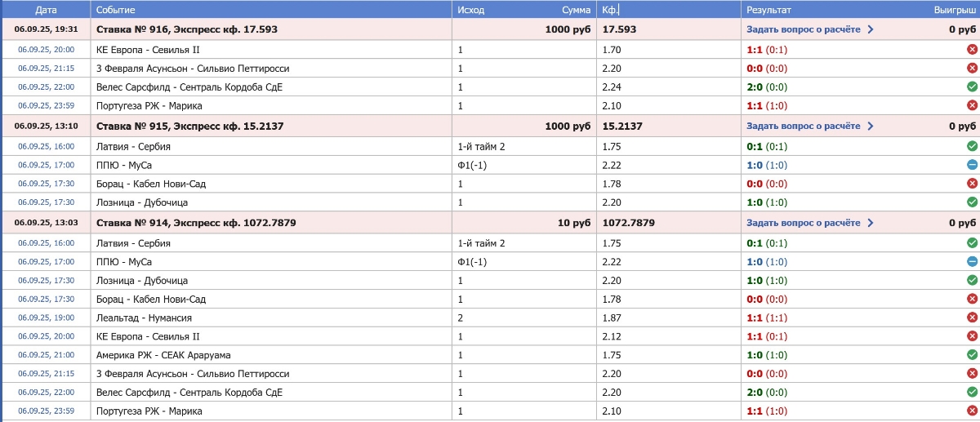The height and width of the screenshot is (422, 980).
Task: Select the Результат column header
Action: [768, 10]
